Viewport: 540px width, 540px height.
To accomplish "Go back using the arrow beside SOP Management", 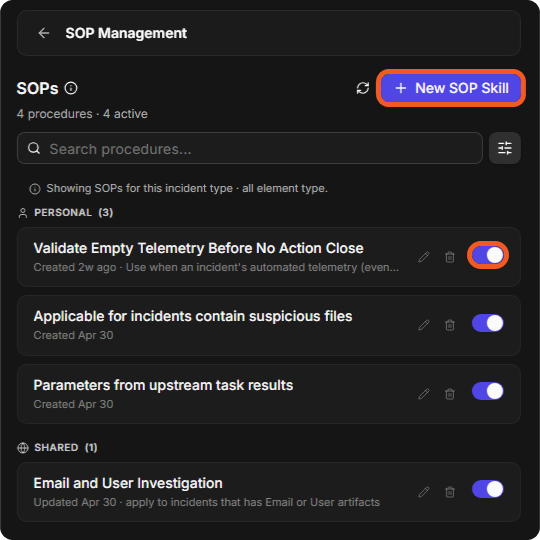I will tap(44, 33).
